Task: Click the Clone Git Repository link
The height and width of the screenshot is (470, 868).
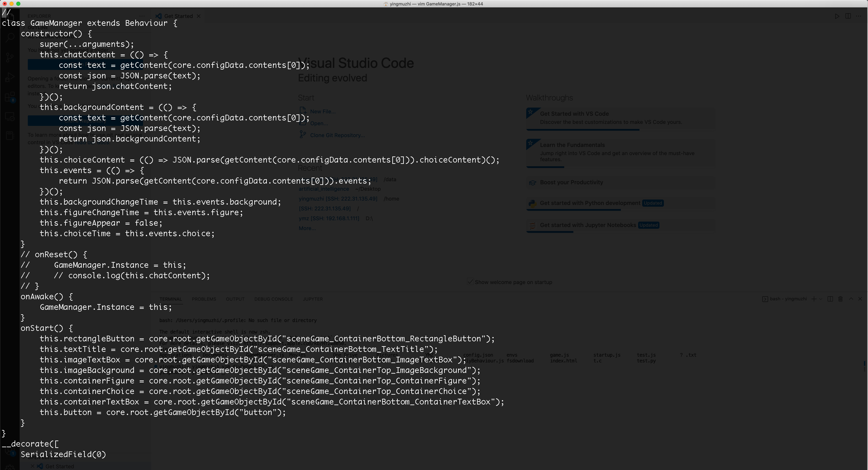Action: pos(337,135)
